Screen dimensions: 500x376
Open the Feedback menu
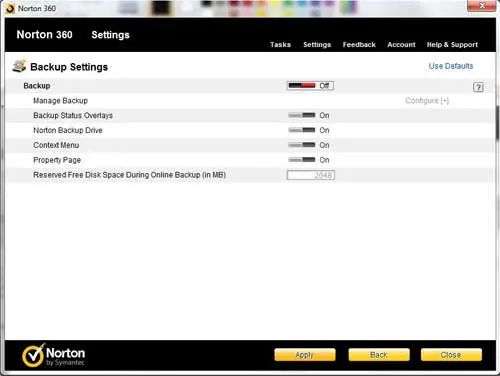point(359,45)
